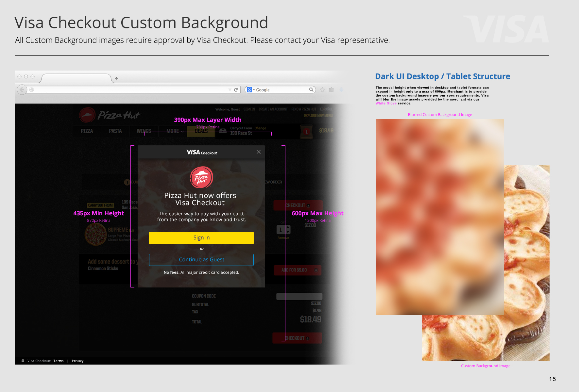Click the Privacy link in footer

(x=78, y=361)
